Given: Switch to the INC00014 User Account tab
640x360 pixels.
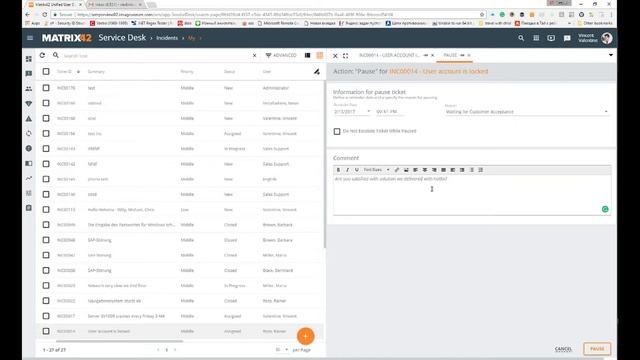Looking at the screenshot, I should click(389, 55).
